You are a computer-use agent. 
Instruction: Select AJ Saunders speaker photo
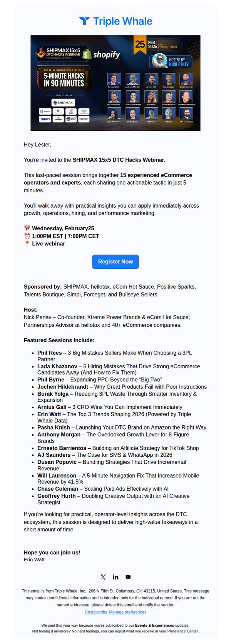point(114,79)
